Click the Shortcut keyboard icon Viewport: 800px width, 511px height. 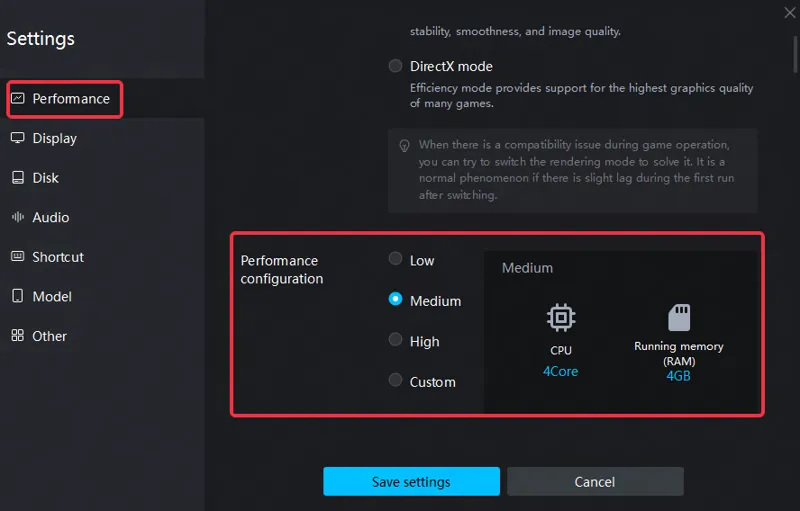tap(18, 257)
